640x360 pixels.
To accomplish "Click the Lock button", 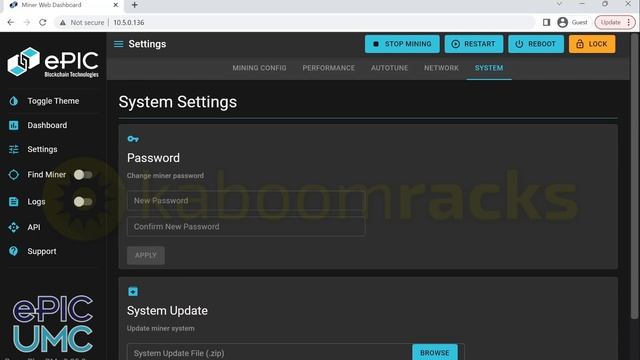I will coord(592,44).
